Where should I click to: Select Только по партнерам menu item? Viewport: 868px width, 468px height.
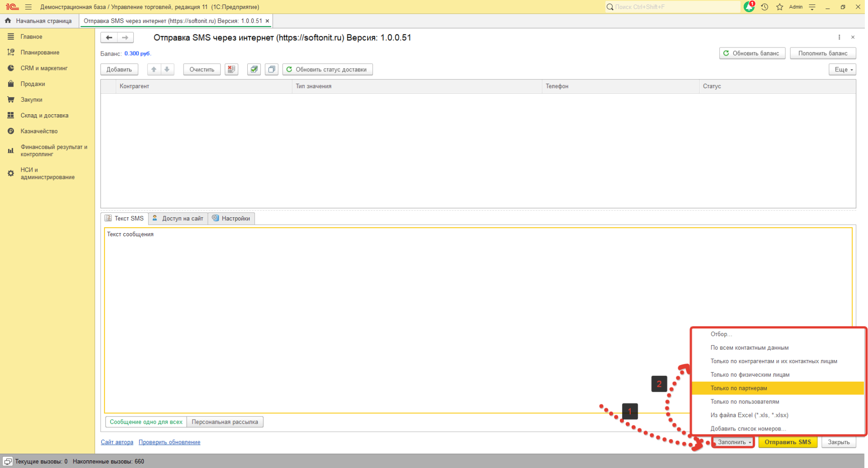[739, 388]
